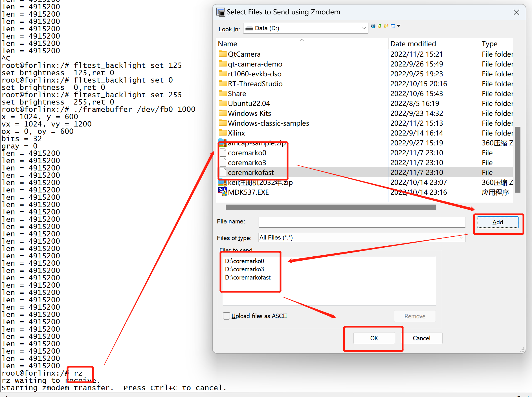Expand the View menu dropdown arrow
The width and height of the screenshot is (532, 397).
pyautogui.click(x=399, y=26)
